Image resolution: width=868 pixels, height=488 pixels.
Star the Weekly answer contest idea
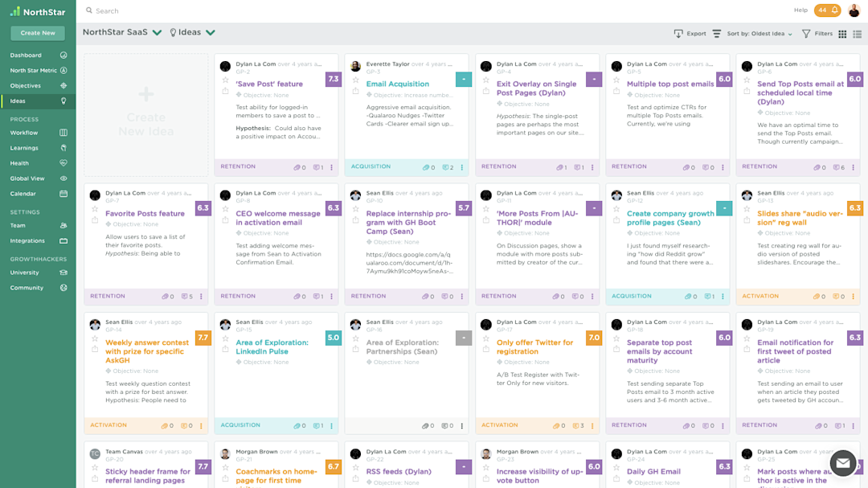[95, 338]
